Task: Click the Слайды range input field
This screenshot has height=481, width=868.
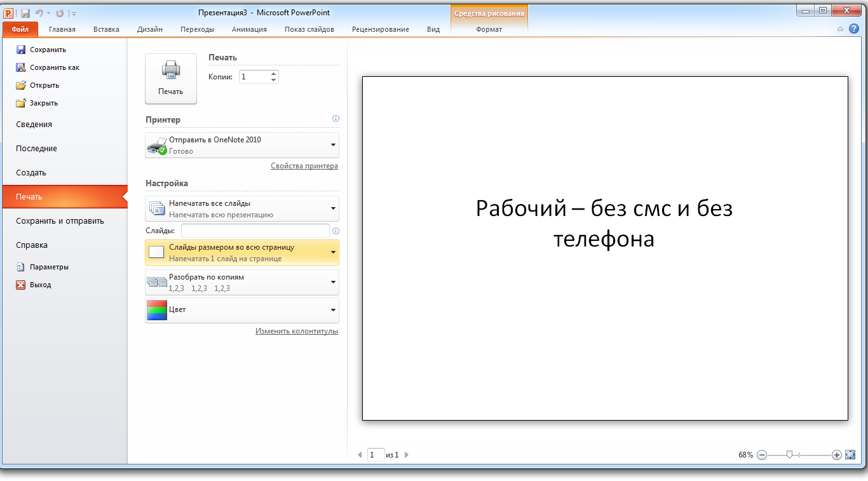Action: click(x=255, y=231)
